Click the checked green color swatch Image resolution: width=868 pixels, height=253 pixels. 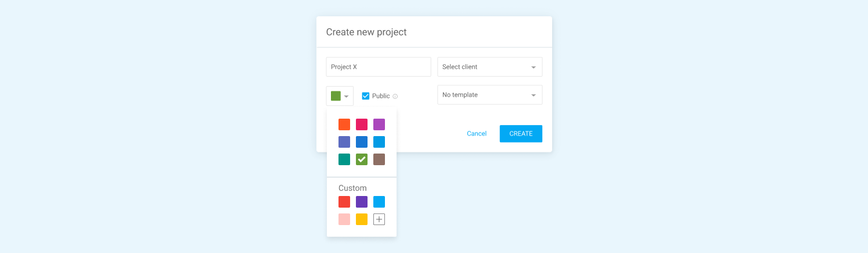[x=362, y=159]
